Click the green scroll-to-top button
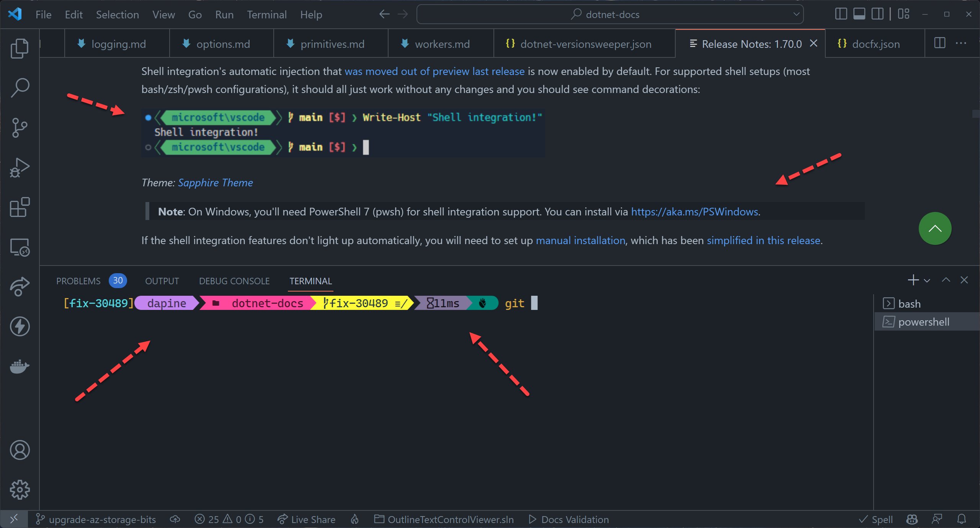 (935, 228)
